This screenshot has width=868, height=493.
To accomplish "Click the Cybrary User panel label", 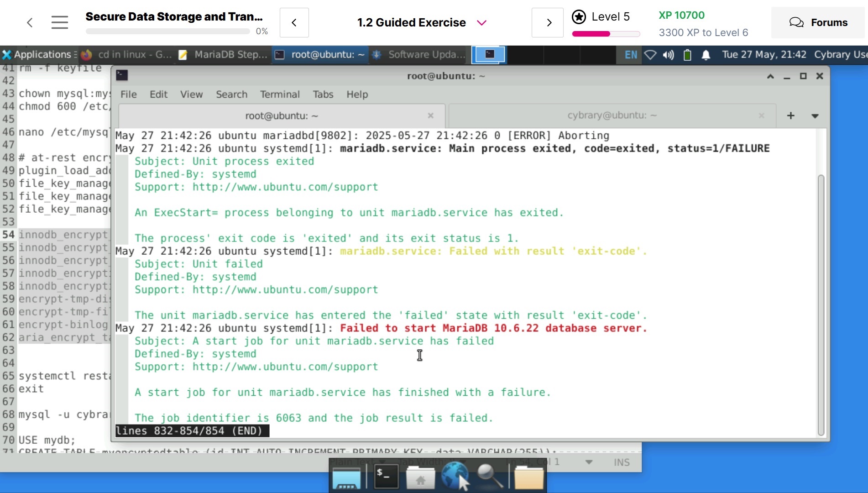I will pyautogui.click(x=841, y=54).
